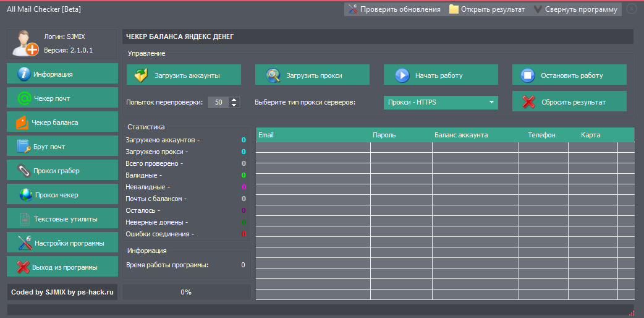The height and width of the screenshot is (318, 644).
Task: Click the Остановить работу stop icon
Action: (527, 75)
